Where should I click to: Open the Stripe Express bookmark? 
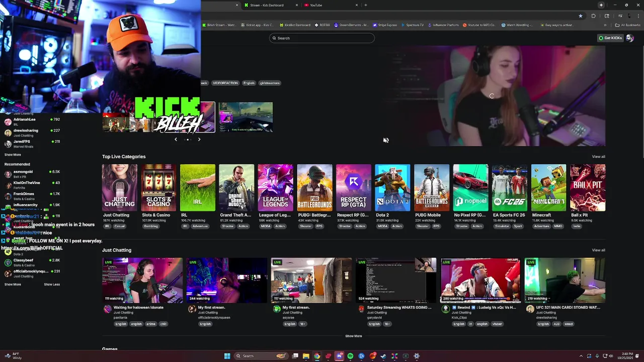tap(385, 25)
